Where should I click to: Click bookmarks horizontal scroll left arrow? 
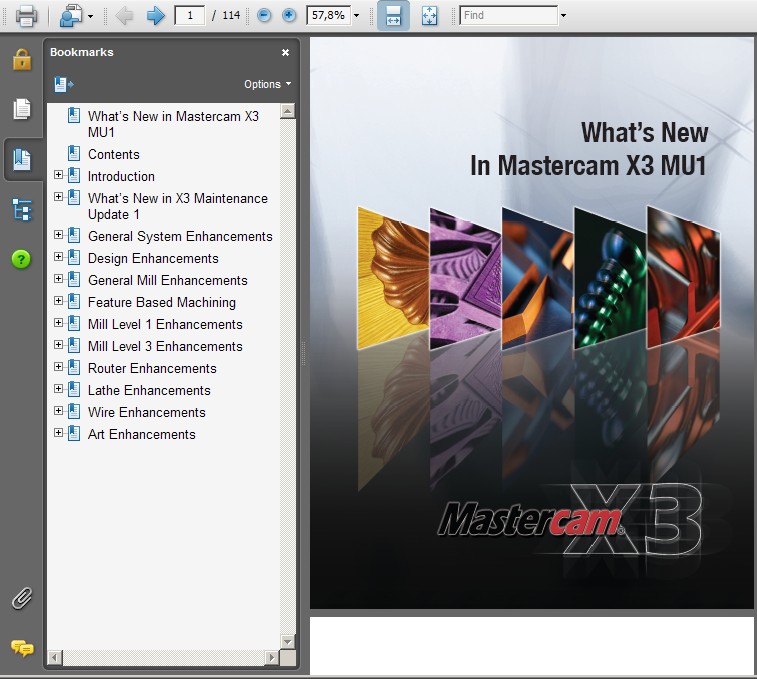click(55, 657)
